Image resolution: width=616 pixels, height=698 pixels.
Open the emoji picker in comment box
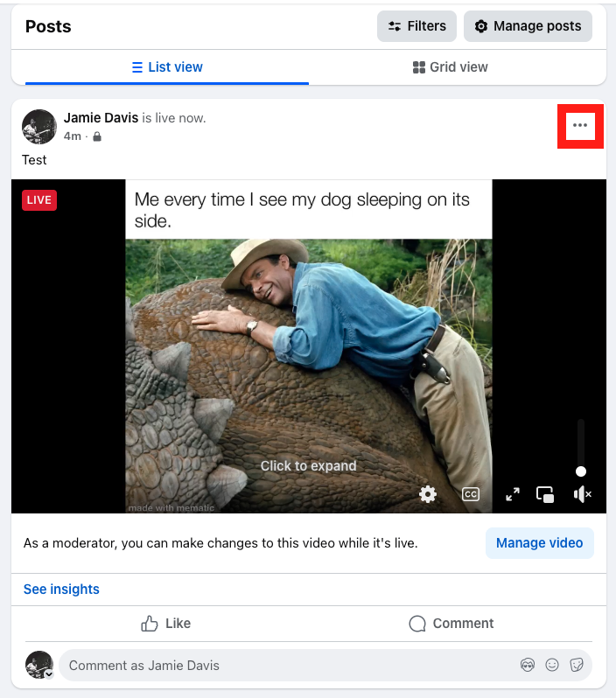(x=552, y=666)
